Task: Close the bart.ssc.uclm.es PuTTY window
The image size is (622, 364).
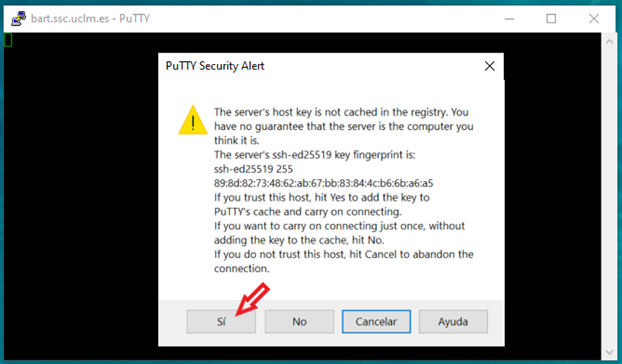Action: [x=594, y=19]
